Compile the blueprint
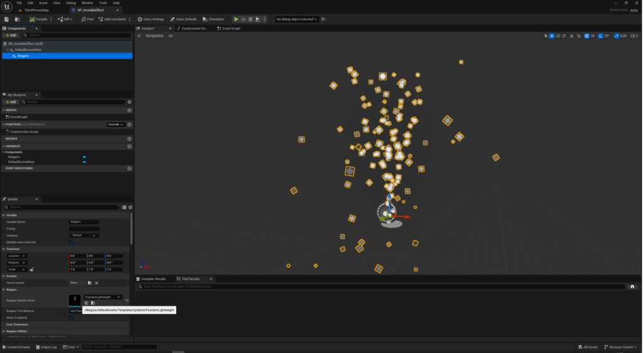 38,20
